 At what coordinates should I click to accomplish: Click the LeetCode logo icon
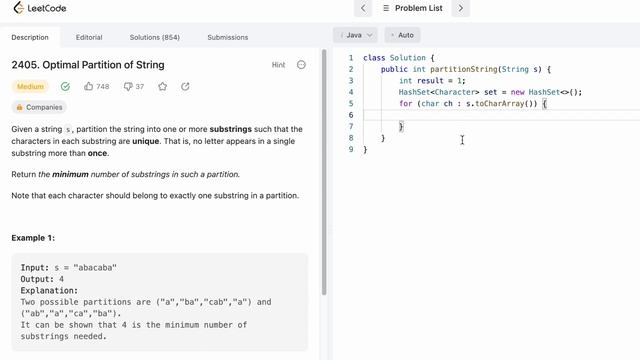tap(18, 8)
